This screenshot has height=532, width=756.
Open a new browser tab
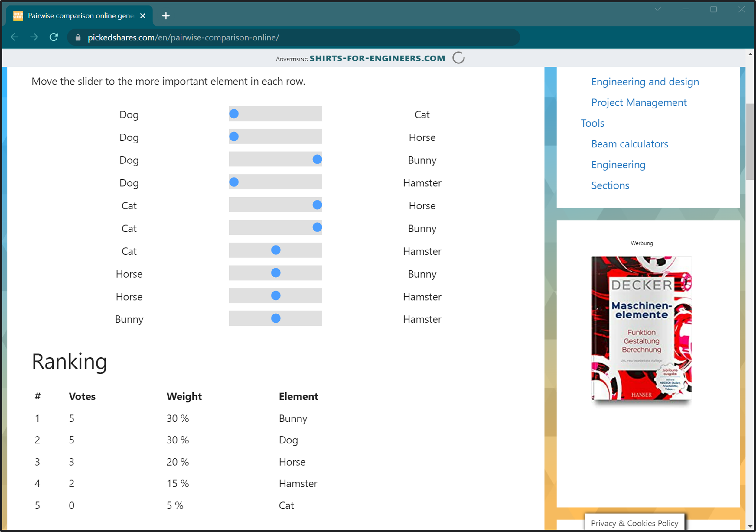tap(166, 15)
